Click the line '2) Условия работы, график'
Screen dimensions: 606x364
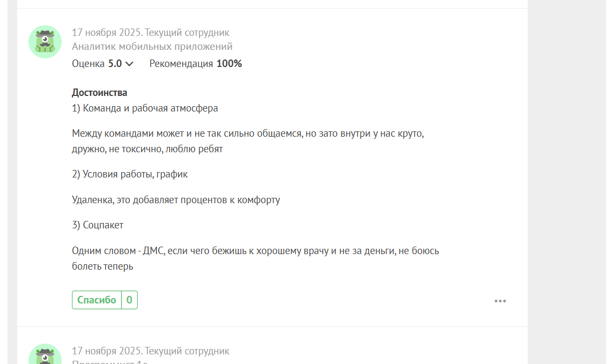tap(130, 174)
